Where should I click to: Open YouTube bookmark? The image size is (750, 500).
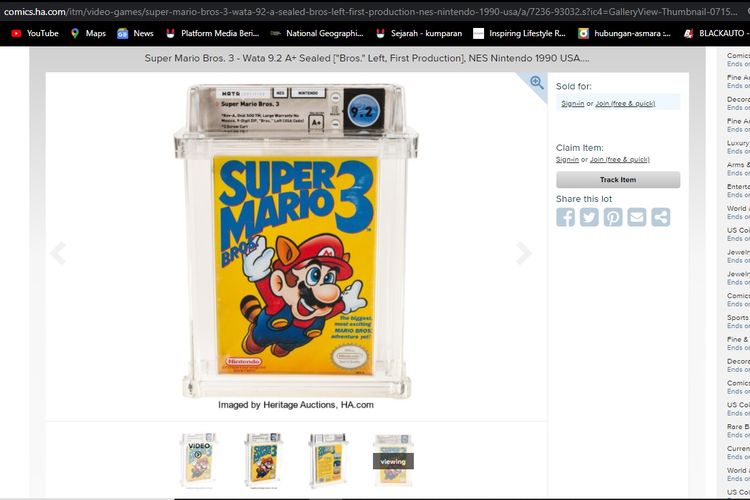click(x=35, y=33)
